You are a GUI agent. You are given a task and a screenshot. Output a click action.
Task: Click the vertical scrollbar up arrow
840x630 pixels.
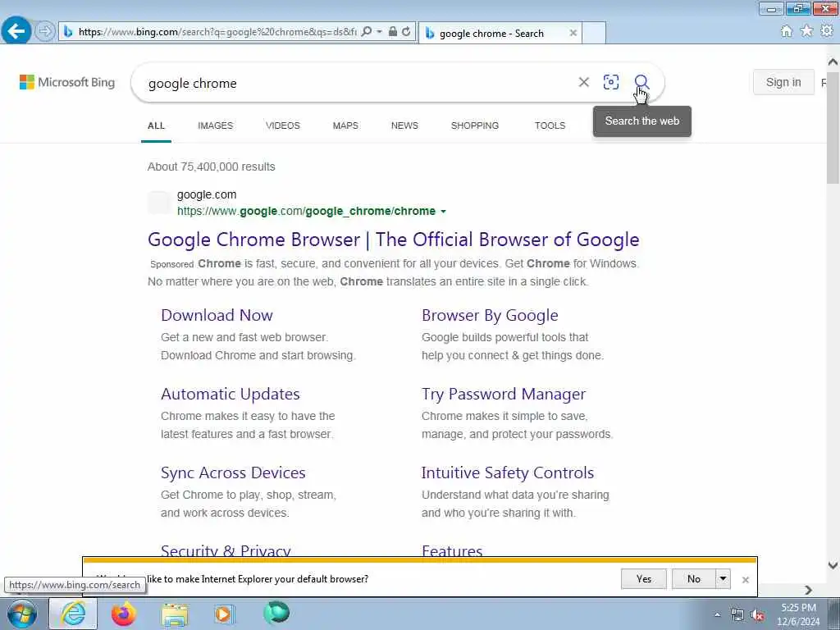833,62
